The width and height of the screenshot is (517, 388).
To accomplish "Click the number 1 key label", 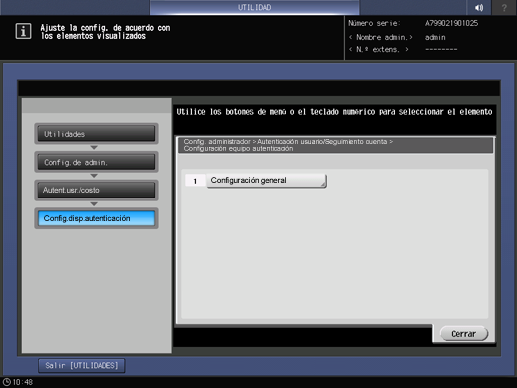I will coord(195,181).
